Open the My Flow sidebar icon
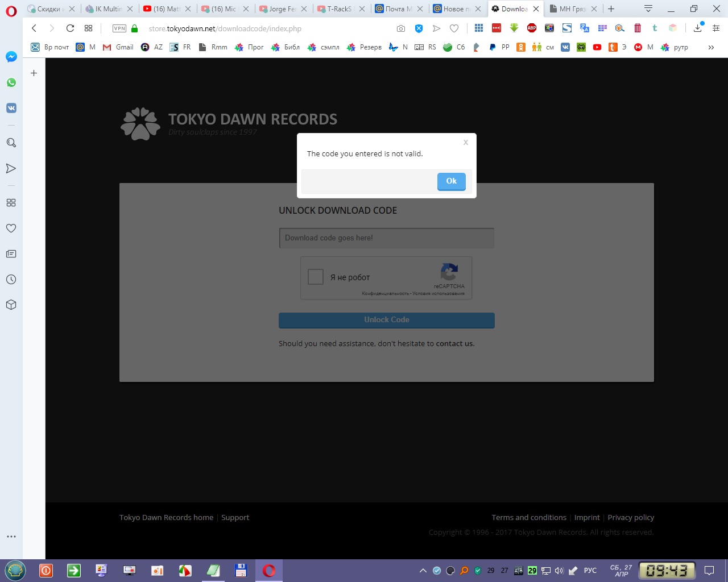The height and width of the screenshot is (582, 728). coord(11,168)
